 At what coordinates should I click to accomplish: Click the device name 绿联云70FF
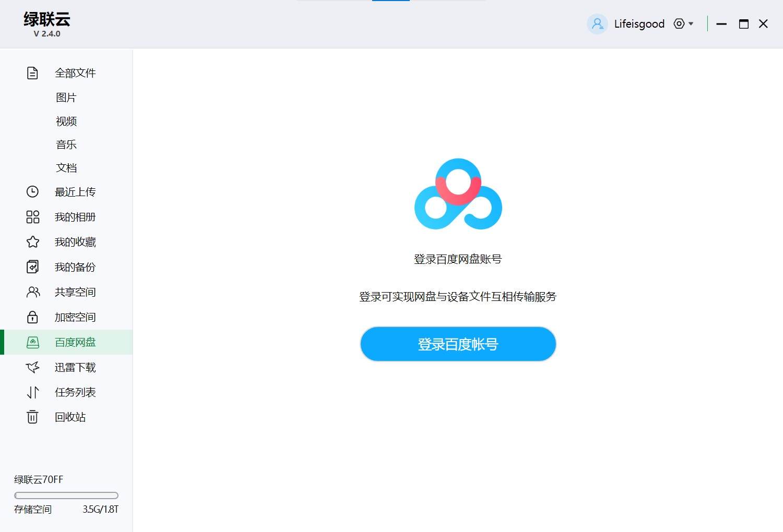click(39, 479)
